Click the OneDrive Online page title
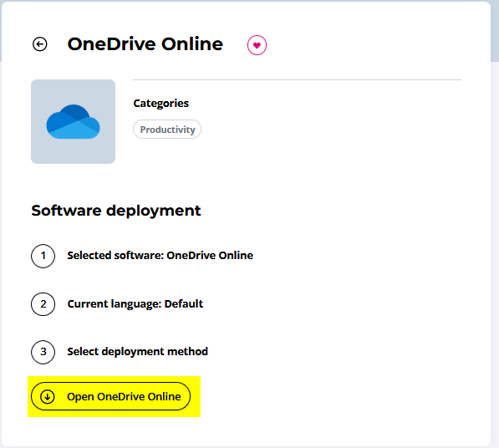Image resolution: width=499 pixels, height=448 pixels. point(145,44)
